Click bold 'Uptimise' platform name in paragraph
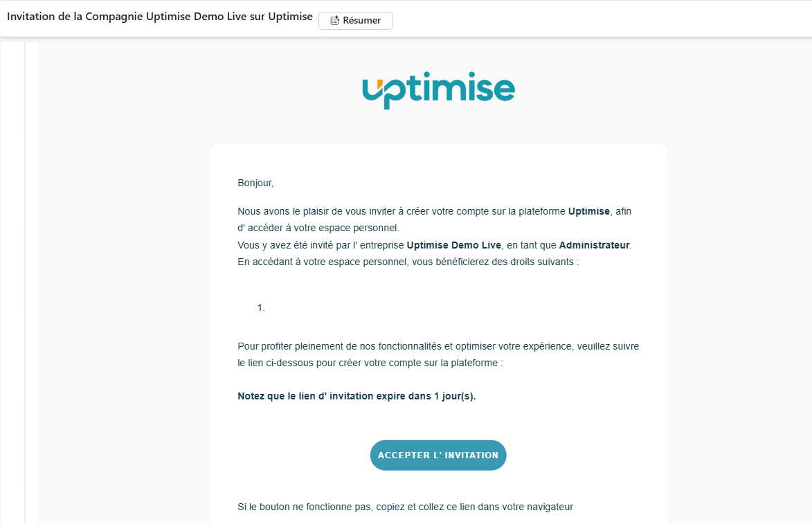This screenshot has height=524, width=812. (588, 211)
